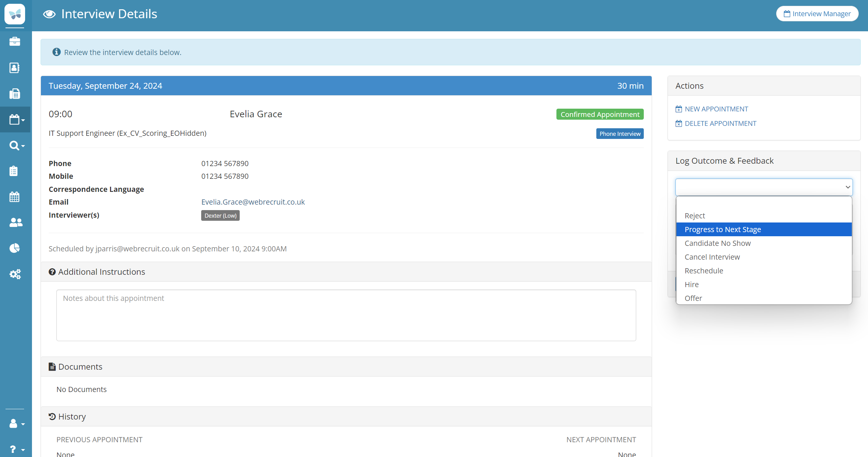Click the calendar grid sidebar icon
This screenshot has height=457, width=868.
[x=14, y=197]
